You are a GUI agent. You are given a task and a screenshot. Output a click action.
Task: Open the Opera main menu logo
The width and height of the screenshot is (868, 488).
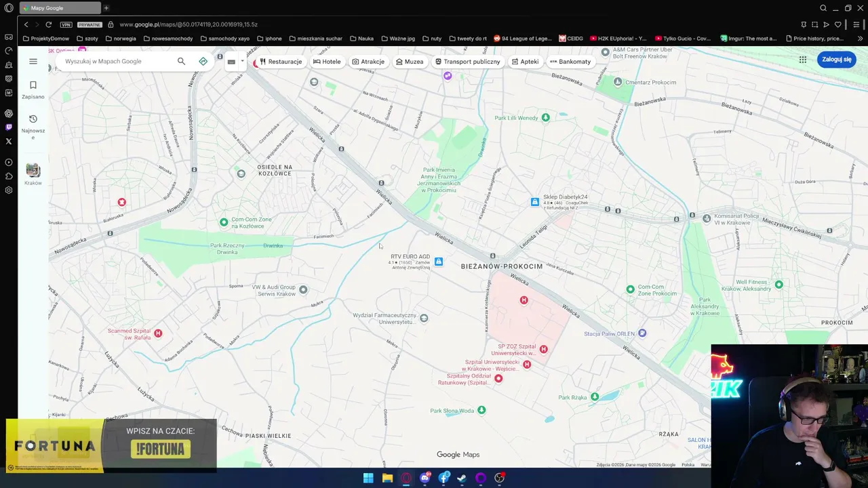click(9, 8)
